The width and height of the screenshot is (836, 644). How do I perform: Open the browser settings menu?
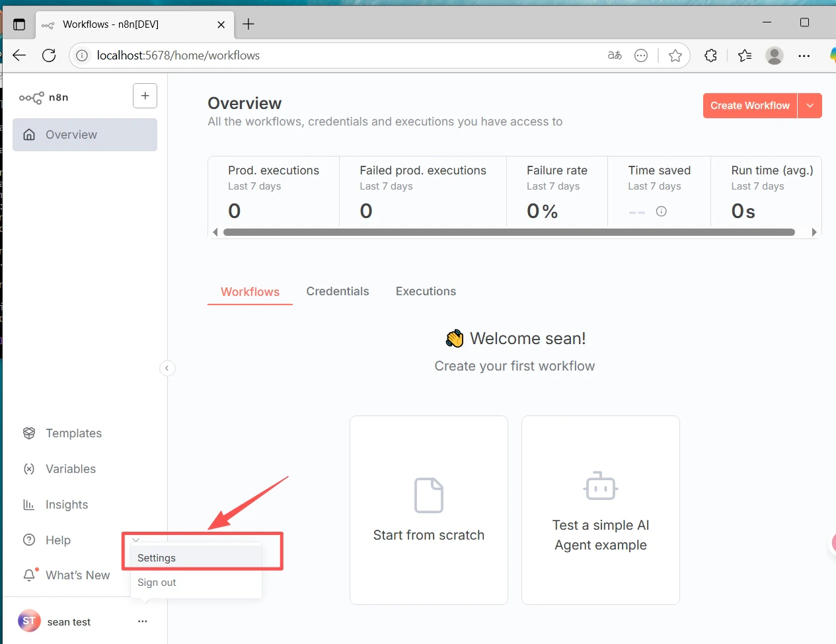click(x=804, y=55)
